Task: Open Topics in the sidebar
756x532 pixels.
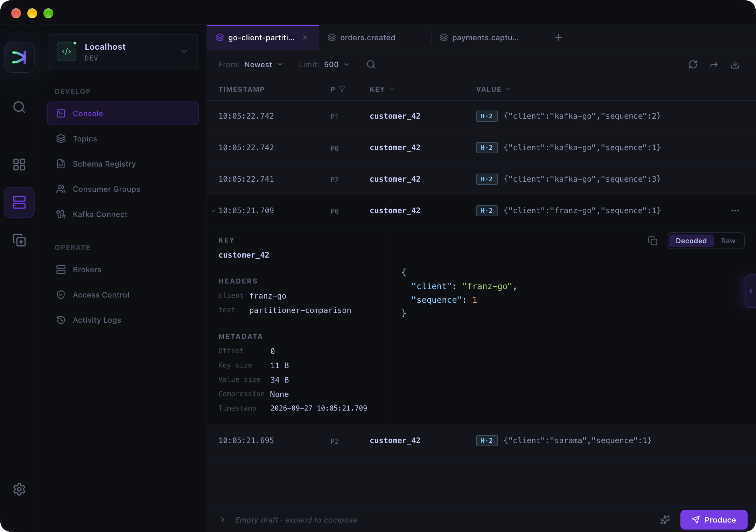Action: tap(123, 139)
